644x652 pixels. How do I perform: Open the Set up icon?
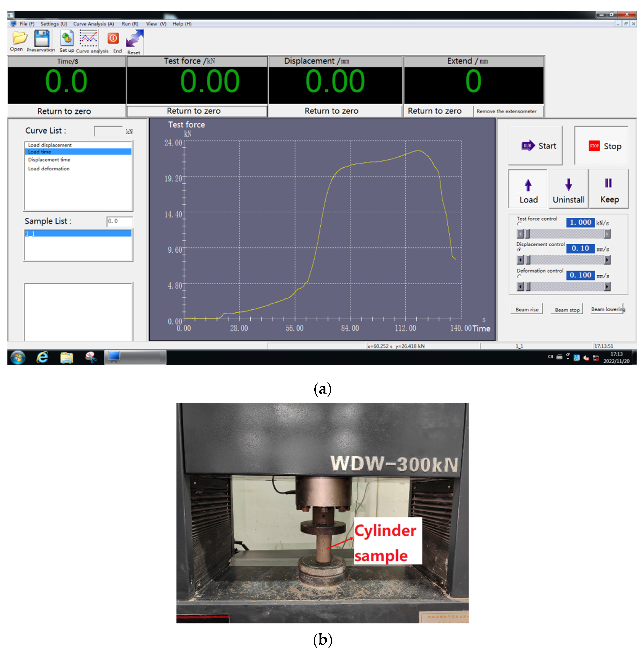[x=67, y=38]
